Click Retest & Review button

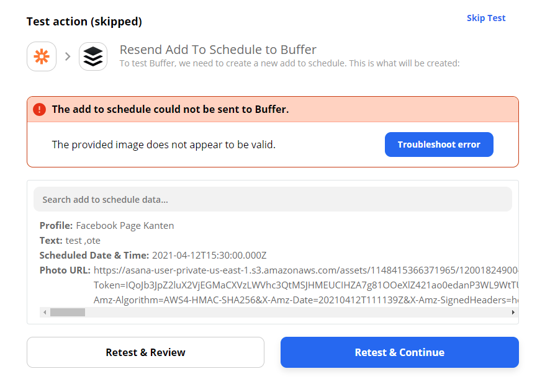(145, 352)
